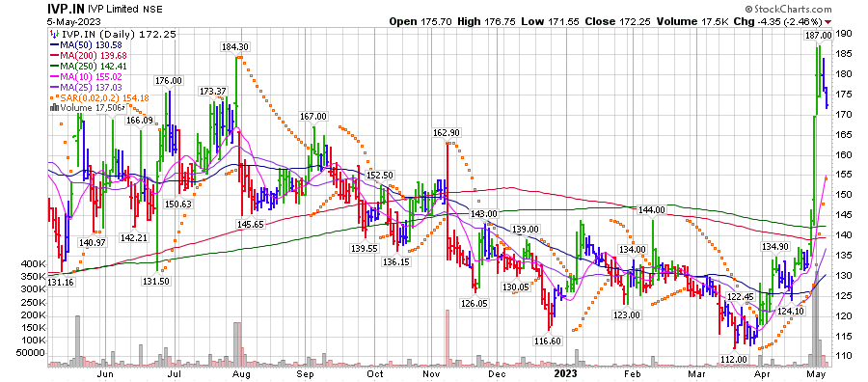Click the 140.97 price label
This screenshot has width=868, height=382.
point(92,242)
